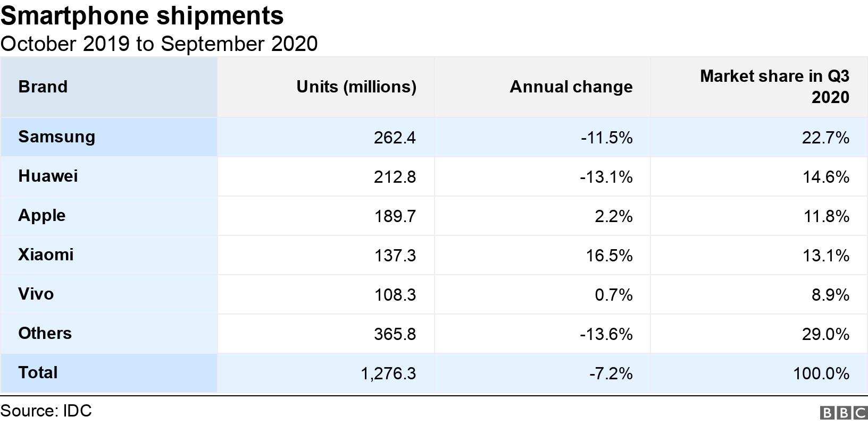This screenshot has width=868, height=425.
Task: Click Others annual change -13.6%
Action: pos(606,334)
